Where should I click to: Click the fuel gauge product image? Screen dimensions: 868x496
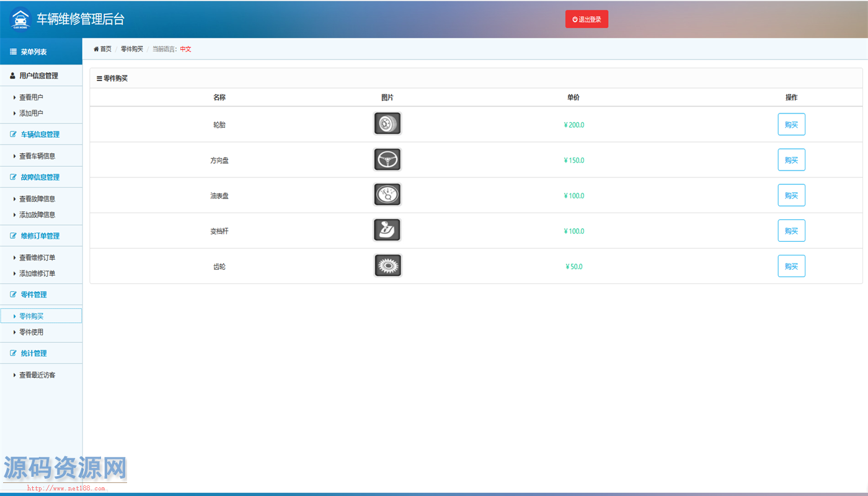click(x=387, y=195)
